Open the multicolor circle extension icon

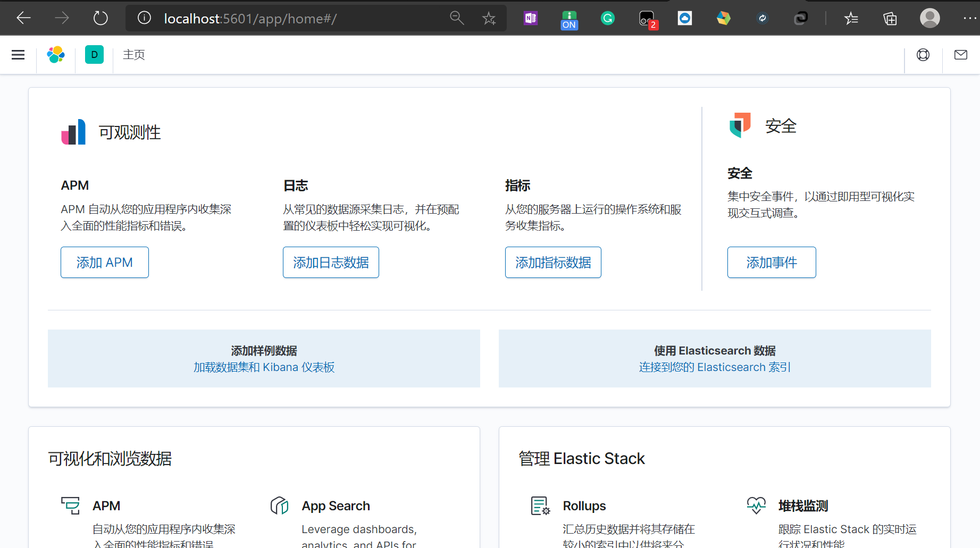(x=724, y=18)
